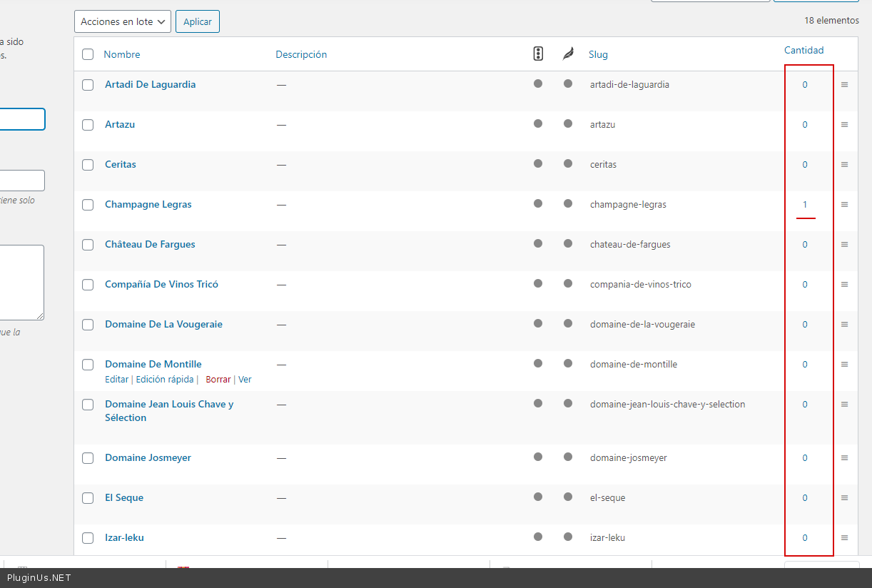Viewport: 872px width, 588px height.
Task: Click the drag handle for El Seque row
Action: [844, 498]
